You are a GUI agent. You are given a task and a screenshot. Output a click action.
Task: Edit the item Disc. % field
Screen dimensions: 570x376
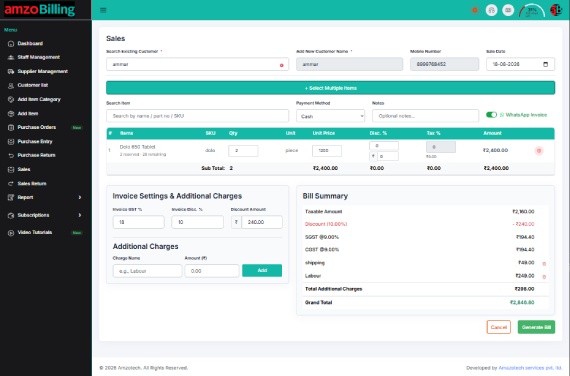point(384,146)
